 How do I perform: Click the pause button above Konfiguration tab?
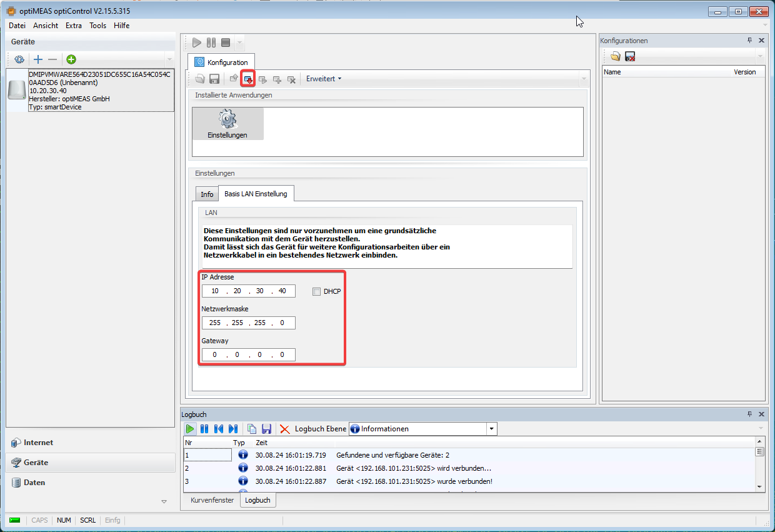click(x=211, y=43)
